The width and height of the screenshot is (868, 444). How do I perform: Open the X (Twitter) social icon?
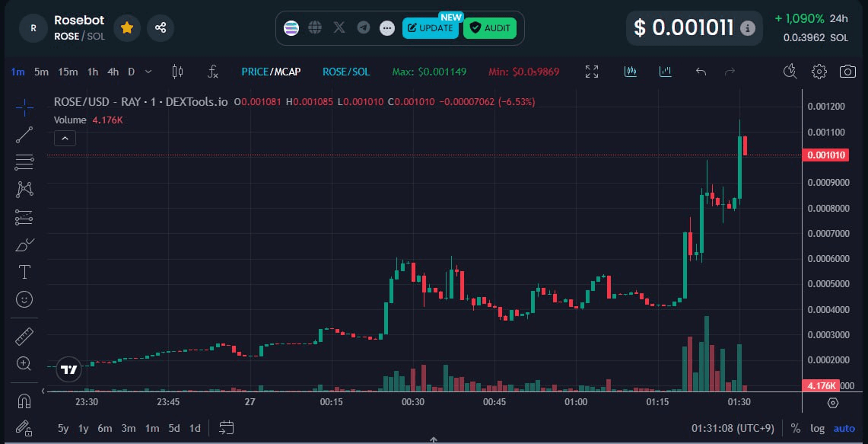point(339,27)
